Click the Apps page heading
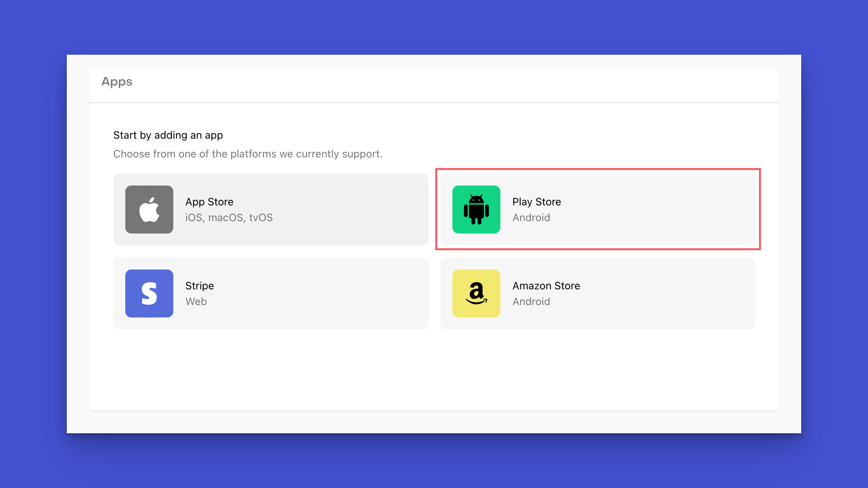 (117, 82)
